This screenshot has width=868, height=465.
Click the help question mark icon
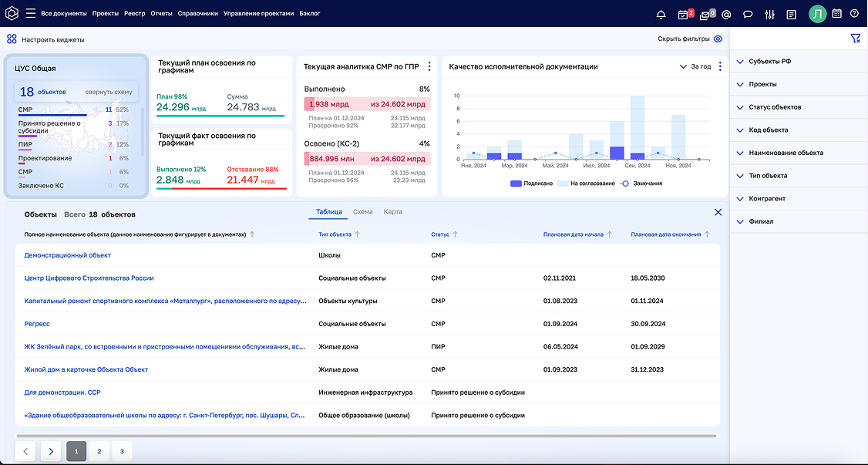pyautogui.click(x=854, y=13)
